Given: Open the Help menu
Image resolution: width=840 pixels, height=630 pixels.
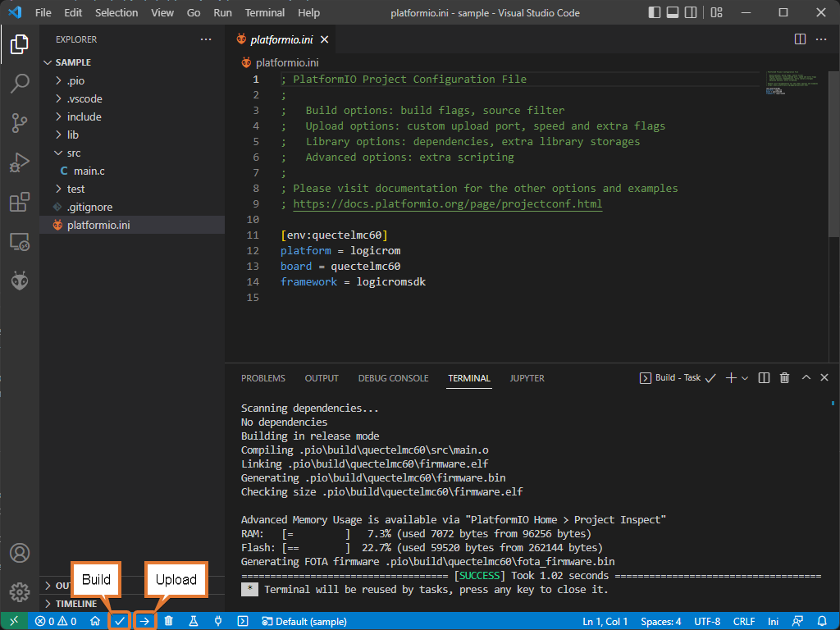Looking at the screenshot, I should (308, 12).
